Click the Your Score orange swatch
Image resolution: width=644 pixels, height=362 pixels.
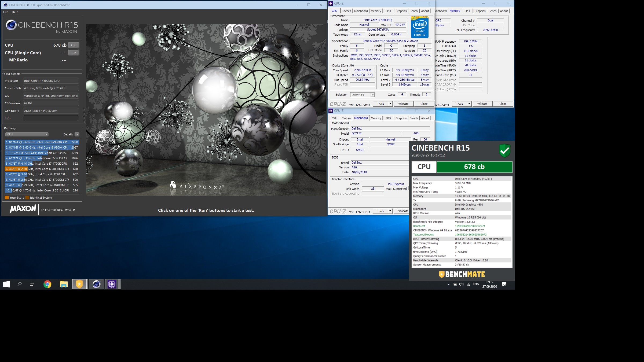coord(7,198)
